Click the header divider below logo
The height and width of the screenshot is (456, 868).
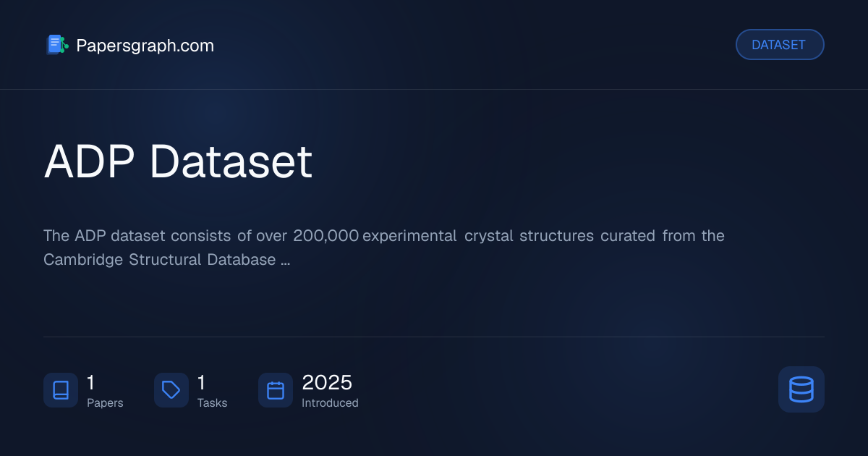point(434,89)
